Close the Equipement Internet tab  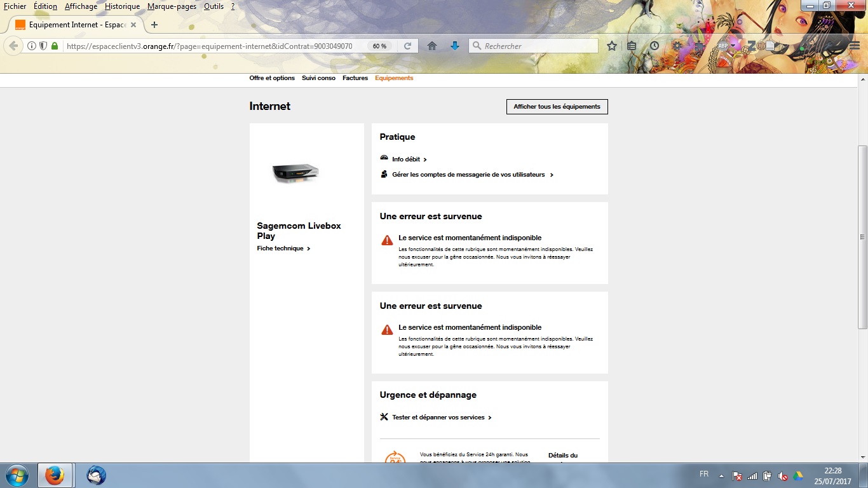coord(133,25)
